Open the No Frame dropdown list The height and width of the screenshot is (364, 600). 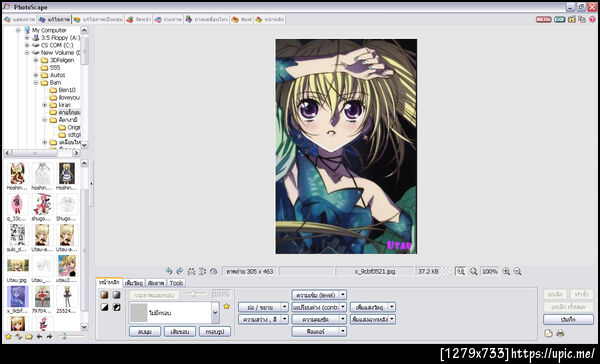(215, 313)
